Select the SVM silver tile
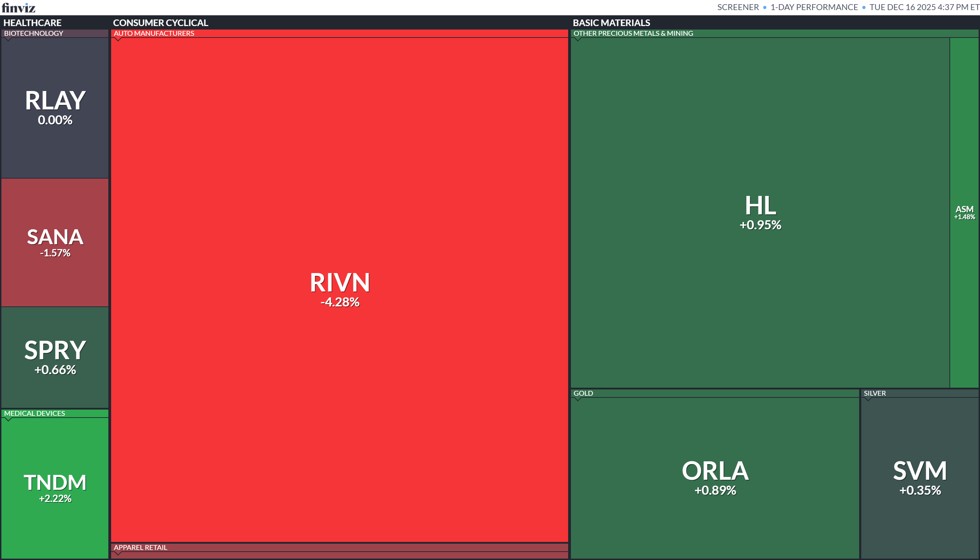The height and width of the screenshot is (560, 980). point(919,477)
